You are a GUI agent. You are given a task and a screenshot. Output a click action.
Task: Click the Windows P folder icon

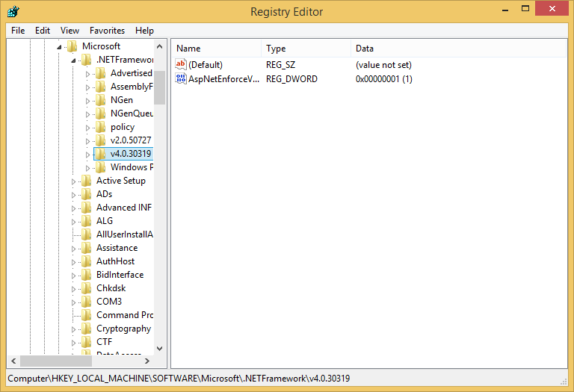point(100,167)
